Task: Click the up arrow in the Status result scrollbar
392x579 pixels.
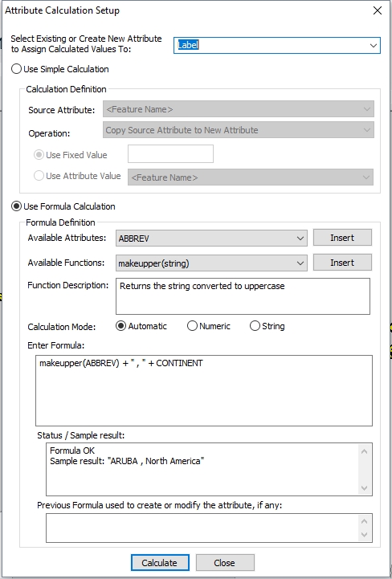Action: point(365,451)
